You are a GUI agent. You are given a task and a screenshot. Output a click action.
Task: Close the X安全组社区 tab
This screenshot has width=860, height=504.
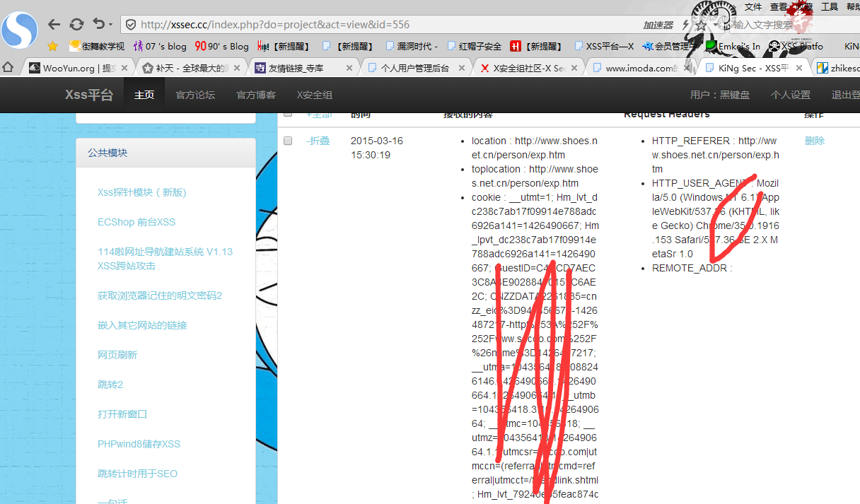pyautogui.click(x=574, y=68)
